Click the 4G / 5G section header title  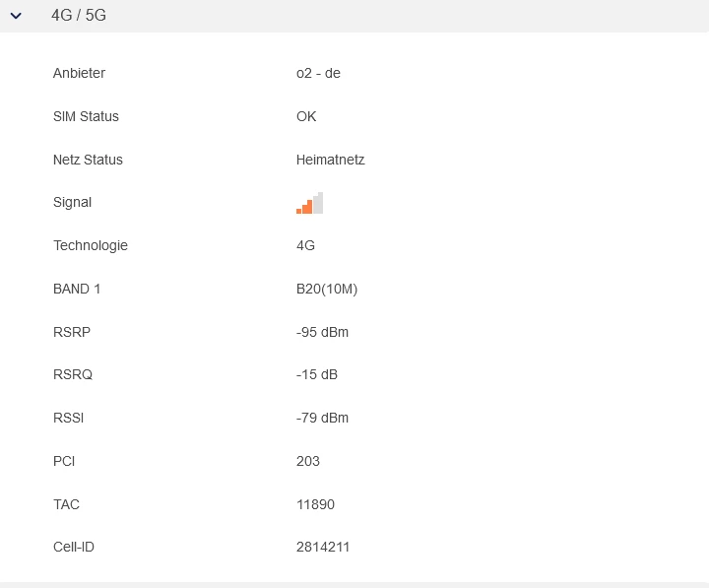pos(79,16)
